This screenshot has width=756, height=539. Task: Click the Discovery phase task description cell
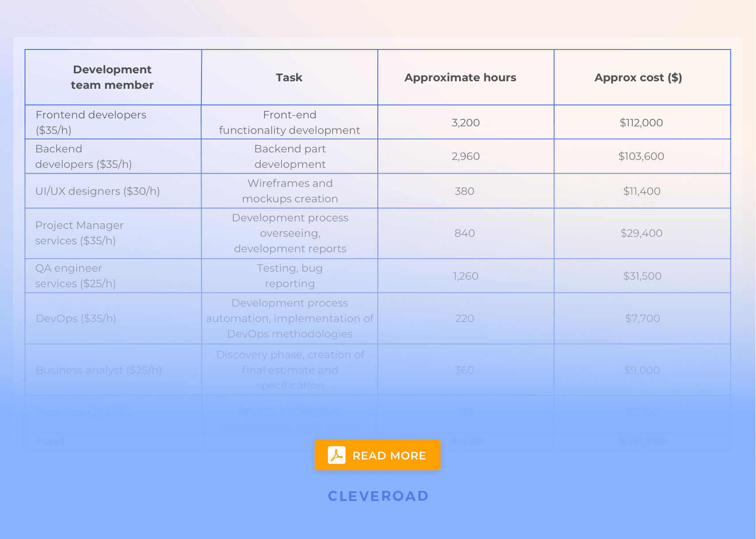click(289, 370)
